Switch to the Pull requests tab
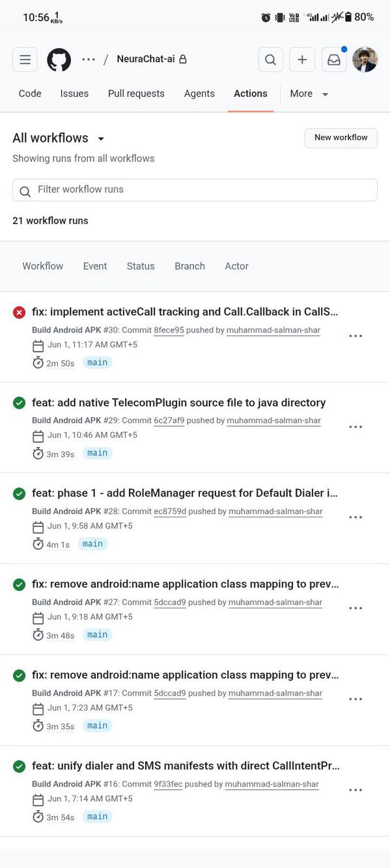The image size is (390, 868). [136, 94]
